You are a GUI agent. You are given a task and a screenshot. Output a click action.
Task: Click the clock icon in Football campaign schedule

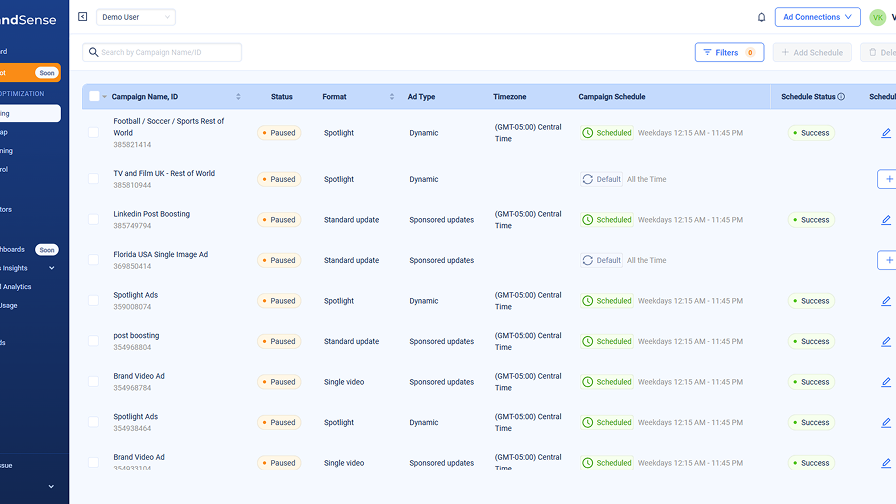[x=587, y=133]
